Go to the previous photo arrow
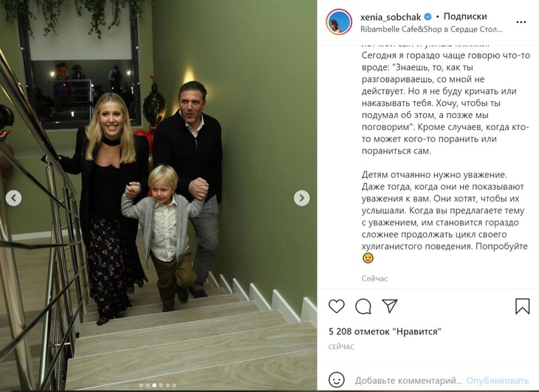The width and height of the screenshot is (539, 392). tap(14, 198)
